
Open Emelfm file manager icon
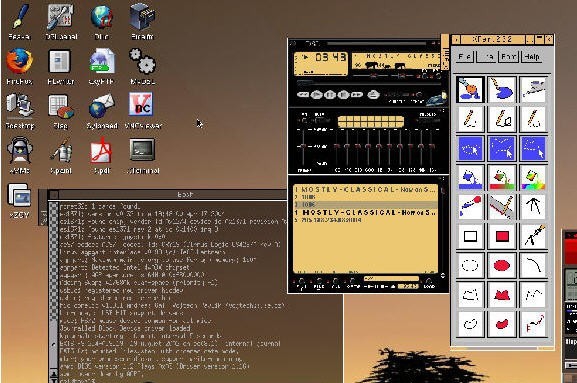click(x=142, y=21)
